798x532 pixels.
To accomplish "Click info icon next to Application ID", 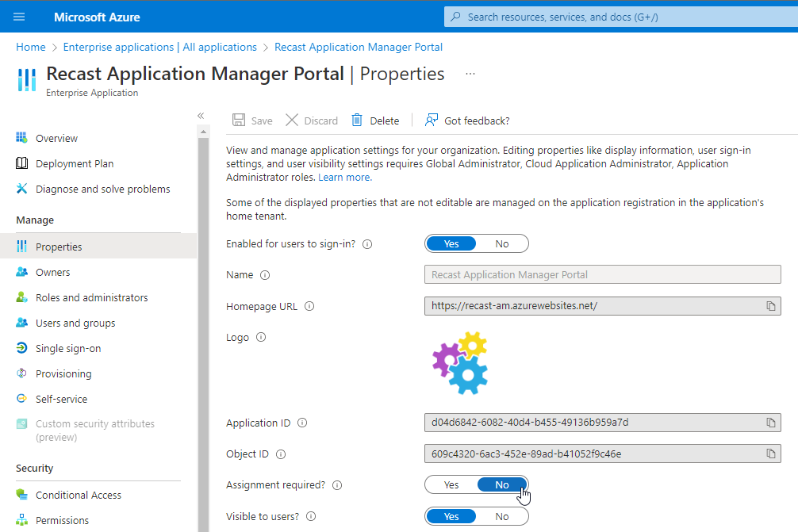I will [301, 423].
